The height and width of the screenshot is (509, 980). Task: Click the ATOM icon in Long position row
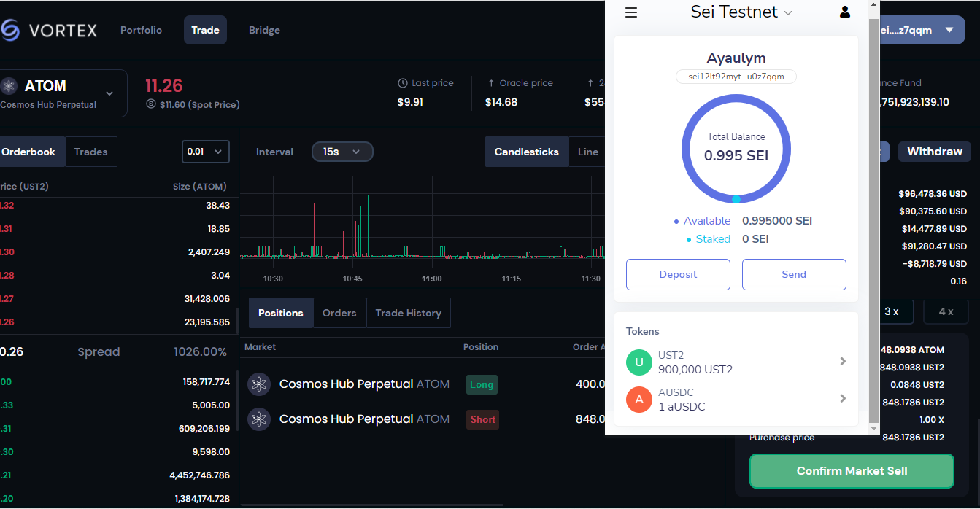click(x=259, y=384)
